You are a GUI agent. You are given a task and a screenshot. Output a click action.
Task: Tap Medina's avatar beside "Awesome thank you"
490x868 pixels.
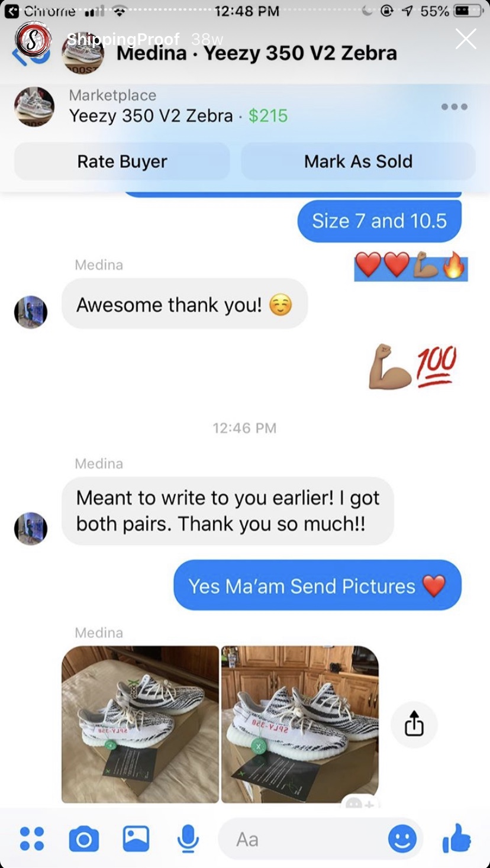click(31, 312)
